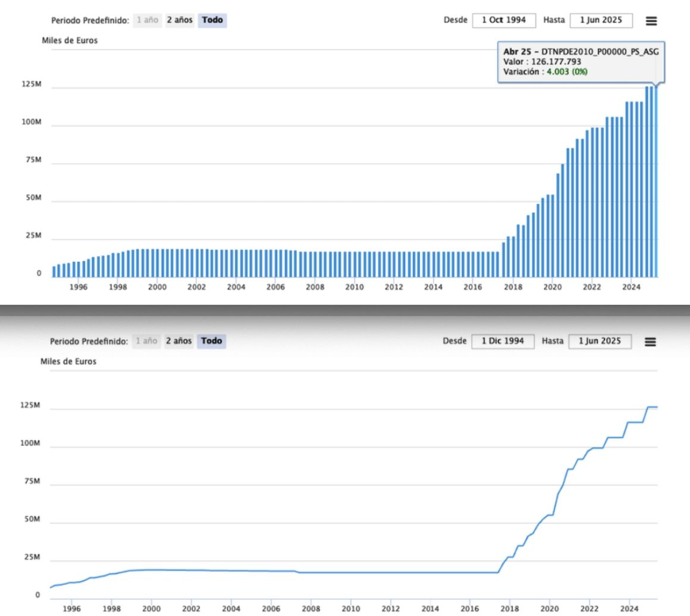Edit the Desde date field showing 1 Dic 1994
This screenshot has height=616, width=690.
click(x=504, y=341)
